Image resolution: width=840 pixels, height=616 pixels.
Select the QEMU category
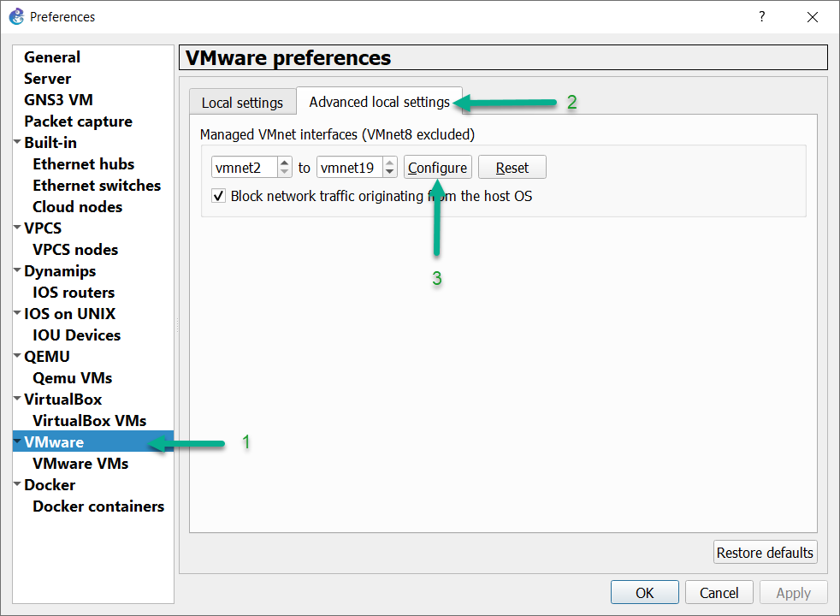click(47, 357)
